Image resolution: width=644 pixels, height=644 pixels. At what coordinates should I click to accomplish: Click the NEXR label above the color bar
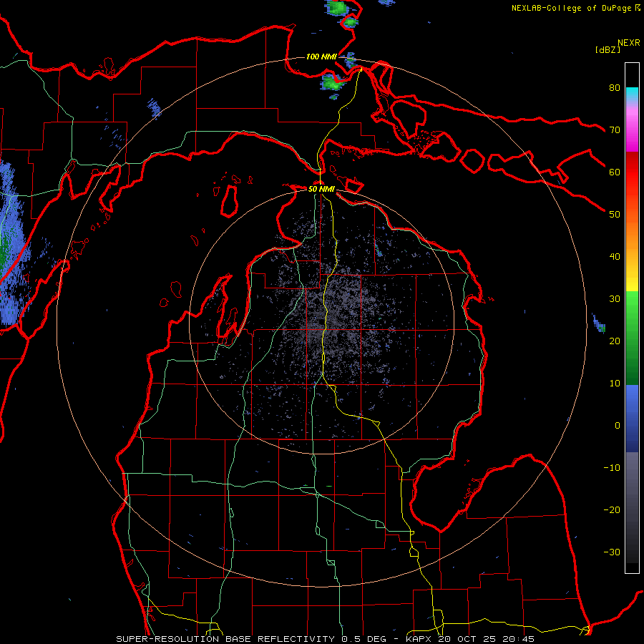629,43
